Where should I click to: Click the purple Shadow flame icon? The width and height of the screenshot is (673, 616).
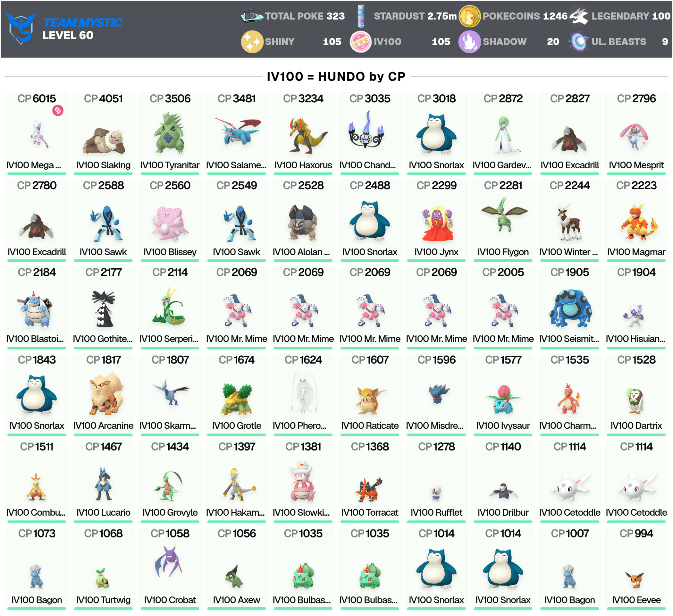pos(469,42)
